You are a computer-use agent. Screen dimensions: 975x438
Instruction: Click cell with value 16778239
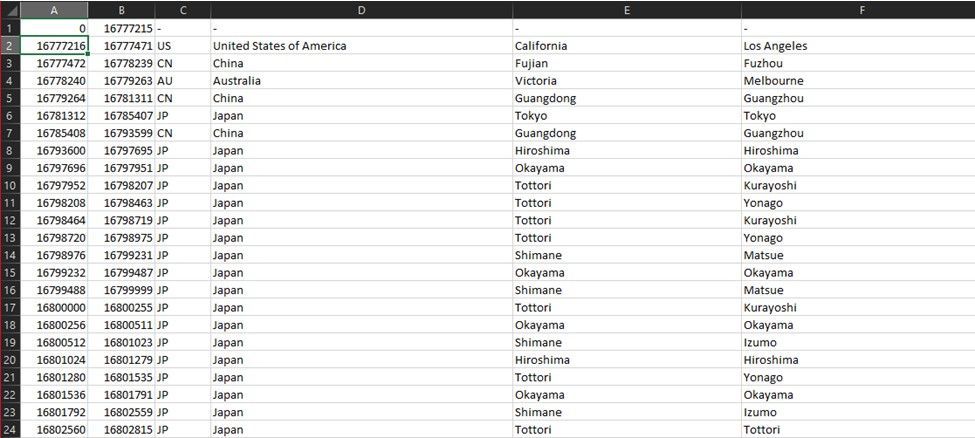tap(121, 63)
